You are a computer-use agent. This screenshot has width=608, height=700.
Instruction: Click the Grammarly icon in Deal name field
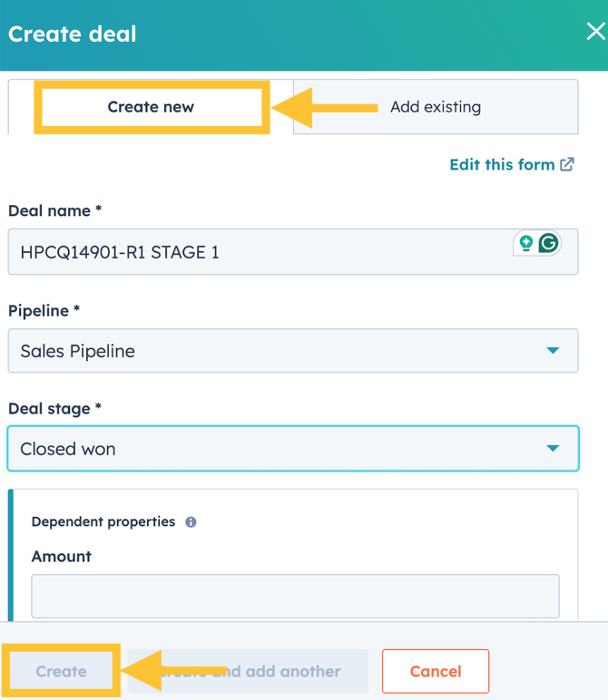click(x=548, y=243)
